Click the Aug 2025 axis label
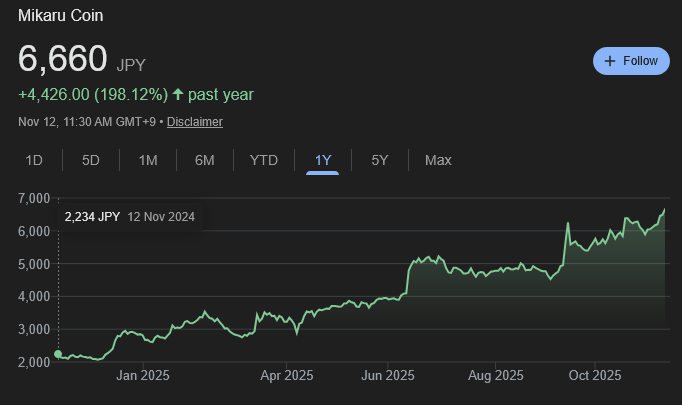Screen dimensions: 682x405 point(495,375)
